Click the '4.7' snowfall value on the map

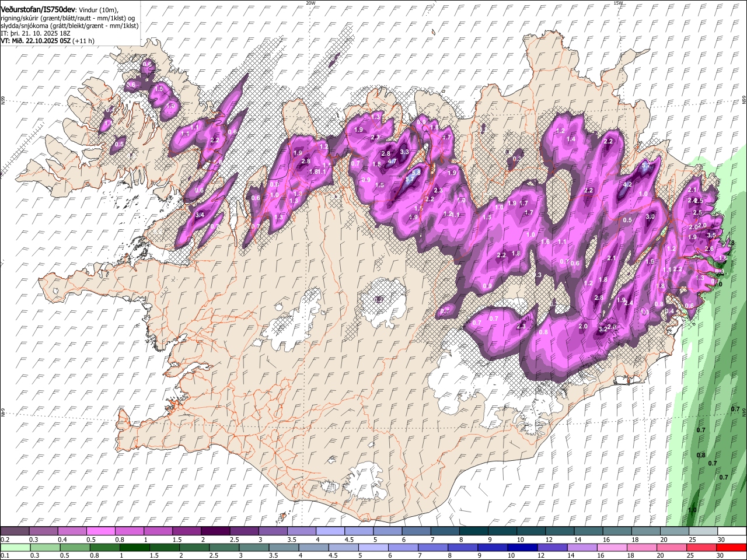point(392,162)
